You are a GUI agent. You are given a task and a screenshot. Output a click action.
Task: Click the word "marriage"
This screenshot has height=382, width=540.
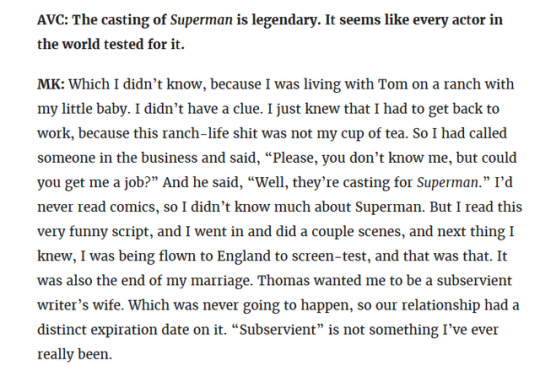[220, 281]
